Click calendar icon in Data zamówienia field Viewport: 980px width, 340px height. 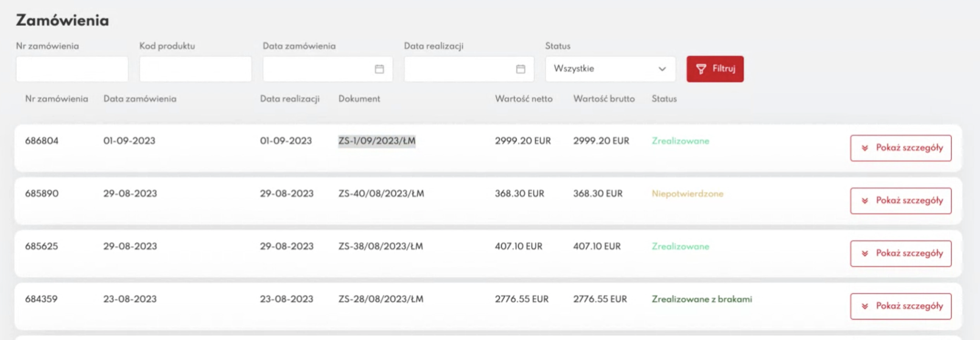379,69
